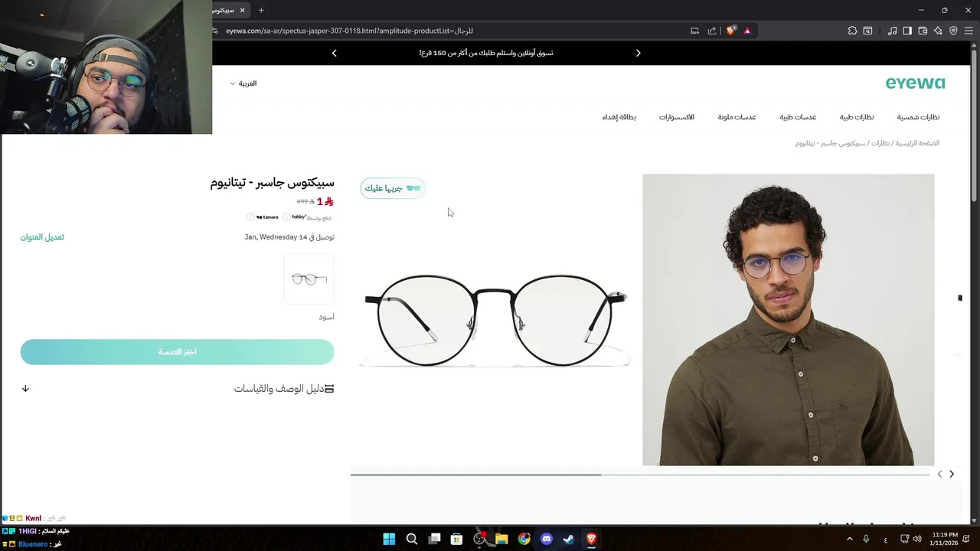
Task: Click the install app icon in address bar
Action: point(694,31)
